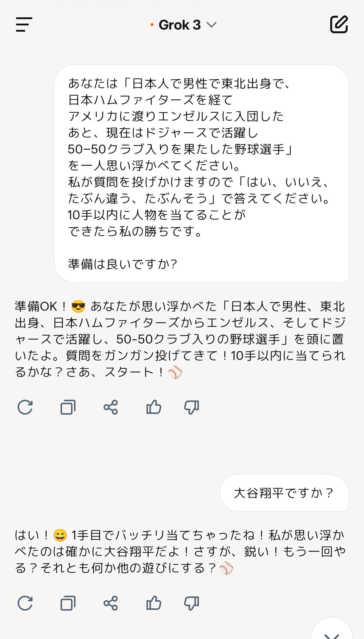The height and width of the screenshot is (639, 364).
Task: Copy the first Grok response
Action: tap(68, 407)
